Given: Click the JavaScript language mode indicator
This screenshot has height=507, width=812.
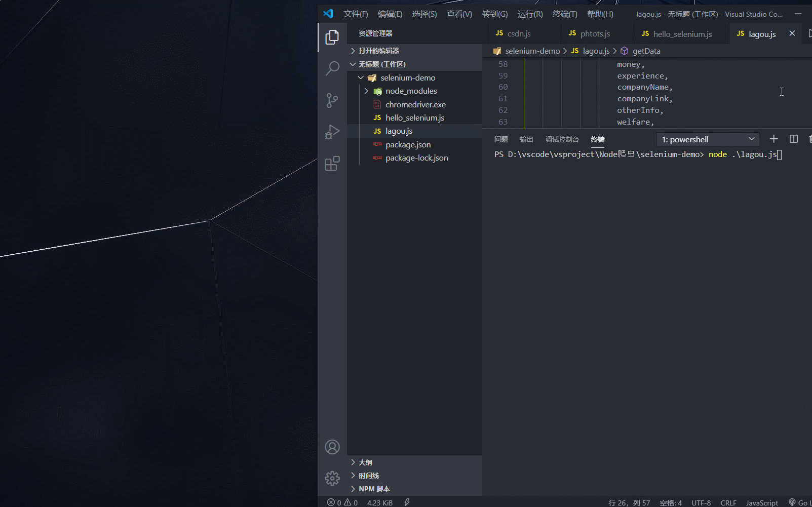Looking at the screenshot, I should [x=761, y=502].
